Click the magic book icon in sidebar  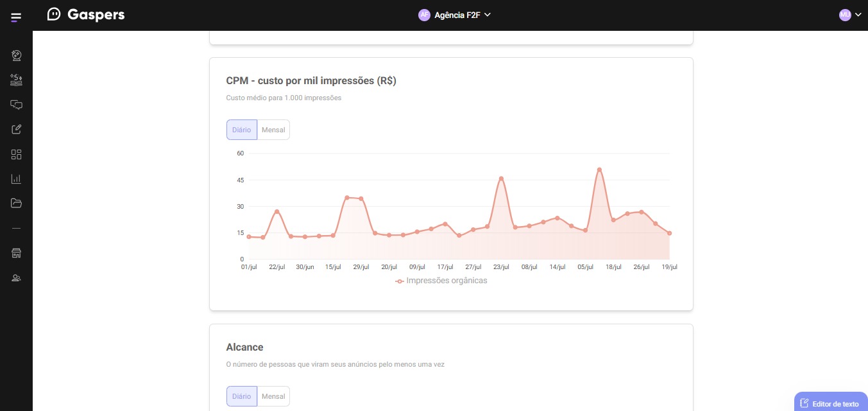point(17,80)
